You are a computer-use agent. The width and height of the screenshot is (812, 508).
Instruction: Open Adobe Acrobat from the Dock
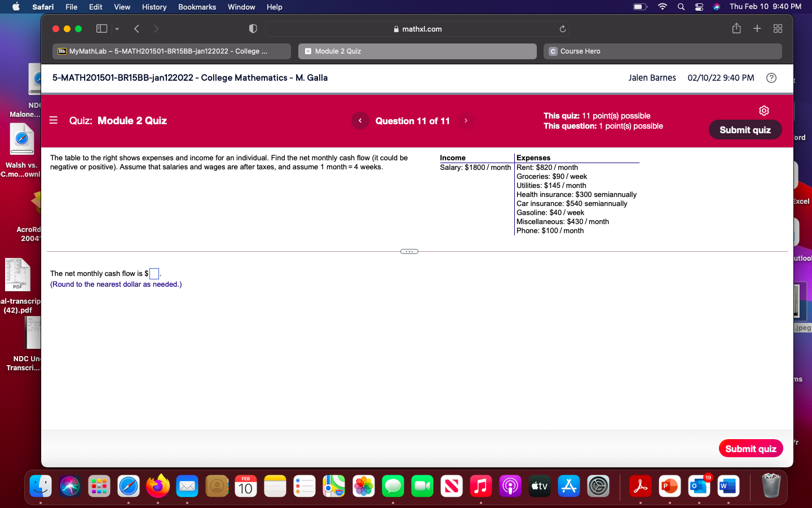(x=641, y=485)
